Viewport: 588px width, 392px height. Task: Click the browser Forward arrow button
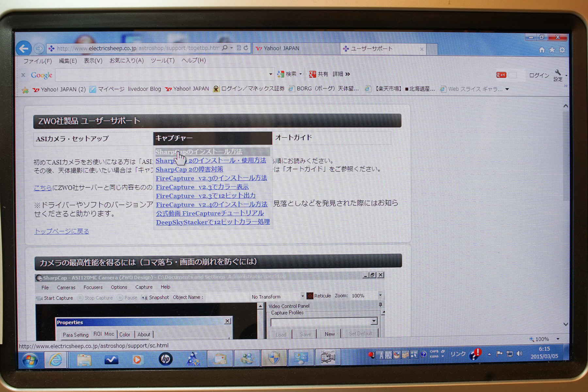(39, 49)
